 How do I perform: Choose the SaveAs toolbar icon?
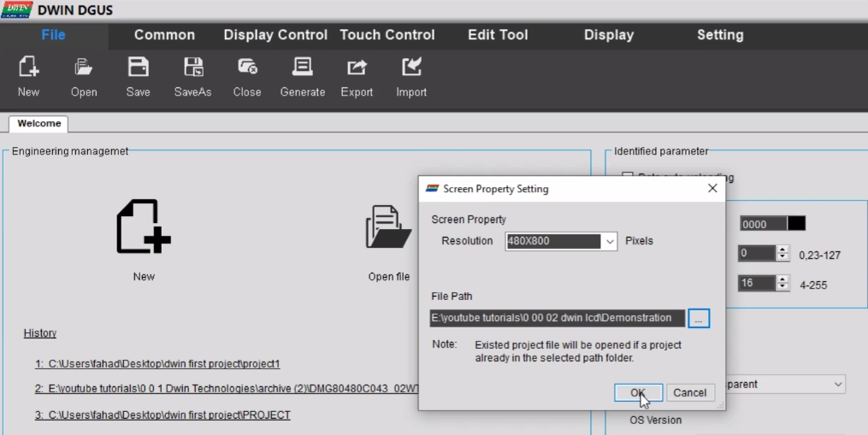pyautogui.click(x=193, y=67)
